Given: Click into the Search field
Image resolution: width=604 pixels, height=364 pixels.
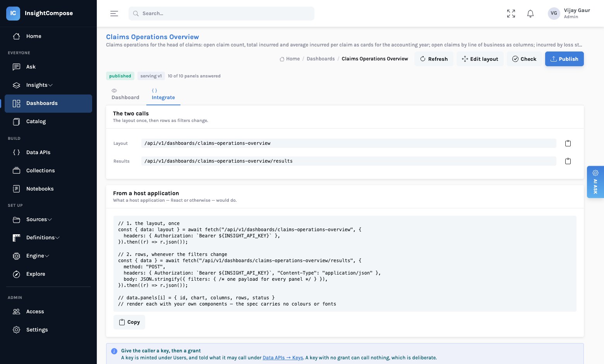Looking at the screenshot, I should [x=221, y=14].
